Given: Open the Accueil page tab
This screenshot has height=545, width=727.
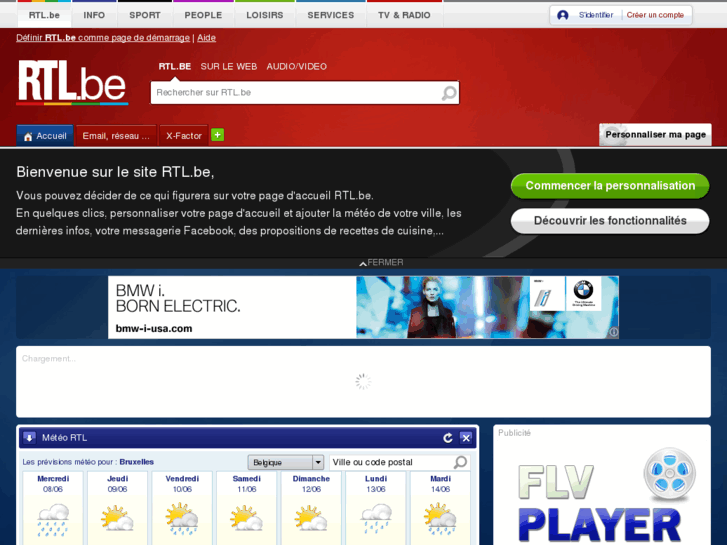Looking at the screenshot, I should pos(45,136).
